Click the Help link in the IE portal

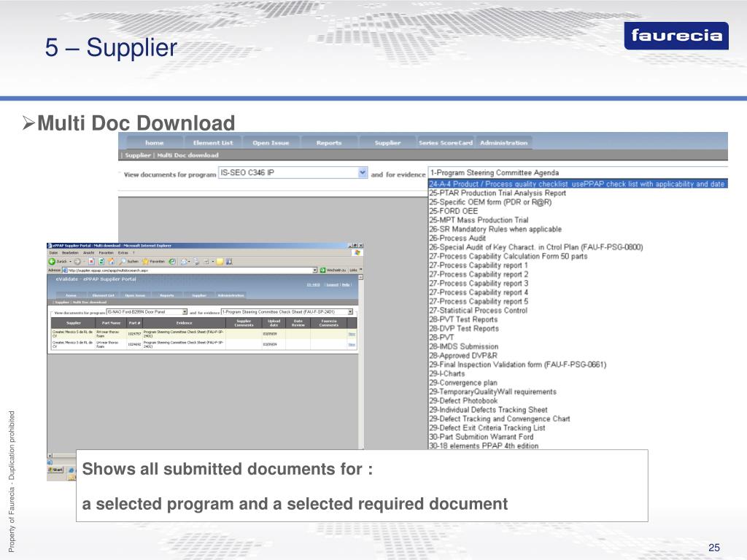coord(345,285)
